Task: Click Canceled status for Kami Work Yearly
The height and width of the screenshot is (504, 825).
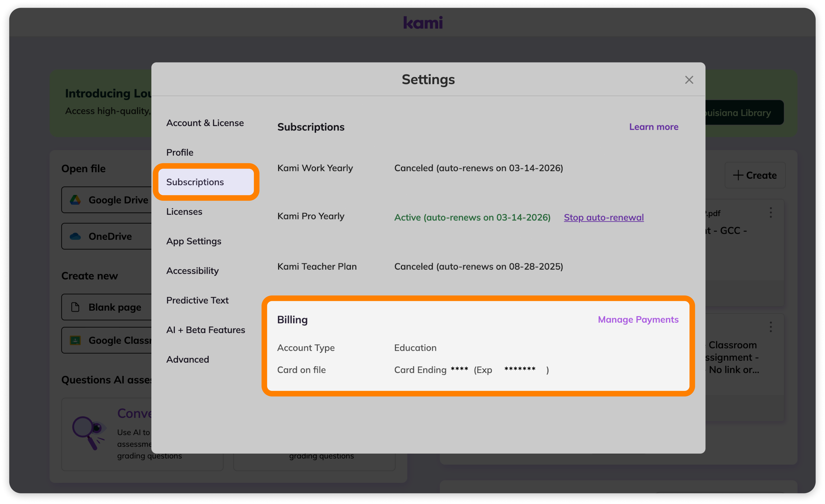Action: (x=478, y=168)
